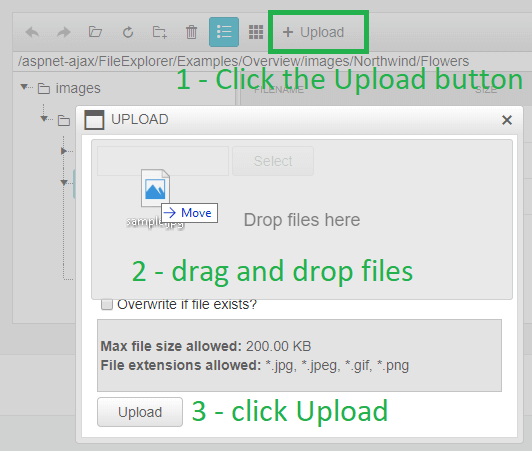Enable Overwrite if file exists checkbox
Image resolution: width=532 pixels, height=451 pixels.
[x=107, y=304]
